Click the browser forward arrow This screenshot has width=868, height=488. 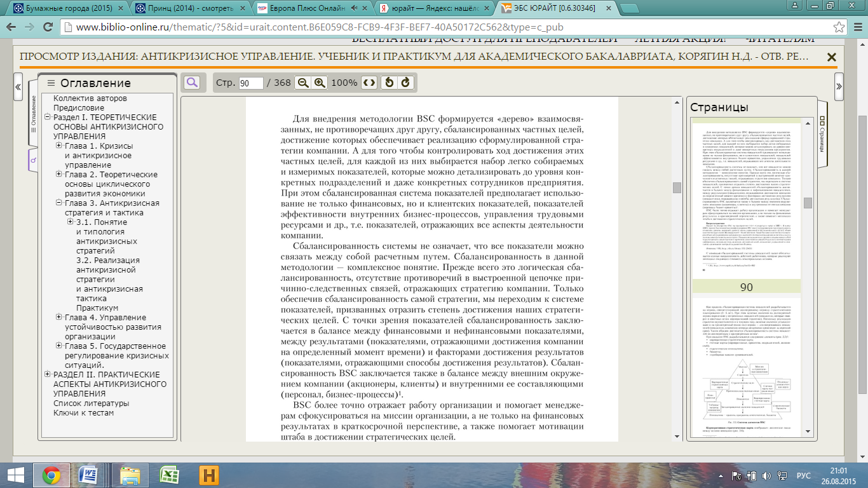[30, 27]
